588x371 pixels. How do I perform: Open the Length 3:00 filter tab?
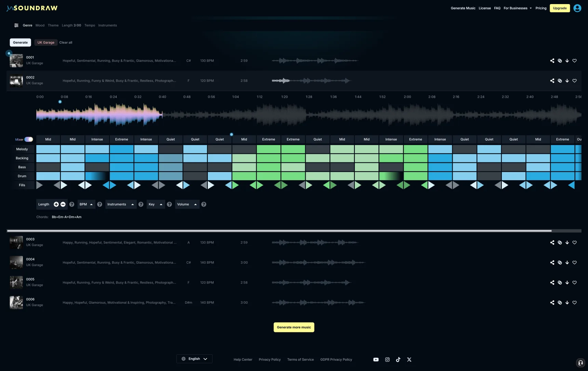[x=71, y=25]
